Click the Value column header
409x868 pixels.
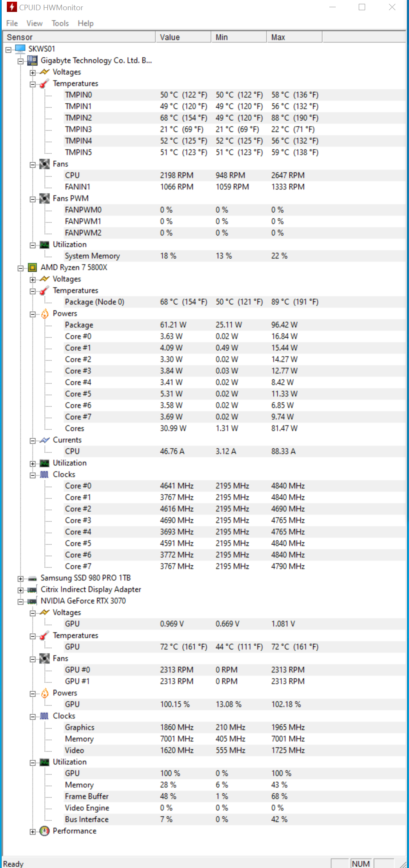point(183,37)
